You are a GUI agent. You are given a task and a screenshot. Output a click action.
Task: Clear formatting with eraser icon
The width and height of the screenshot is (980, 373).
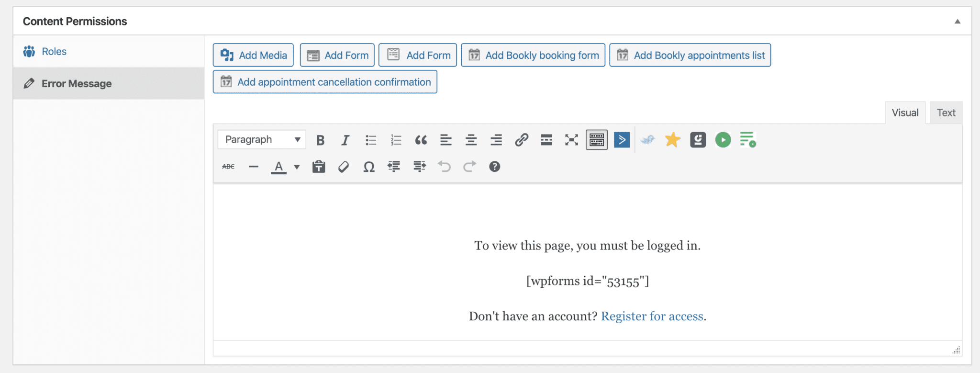[x=344, y=167]
